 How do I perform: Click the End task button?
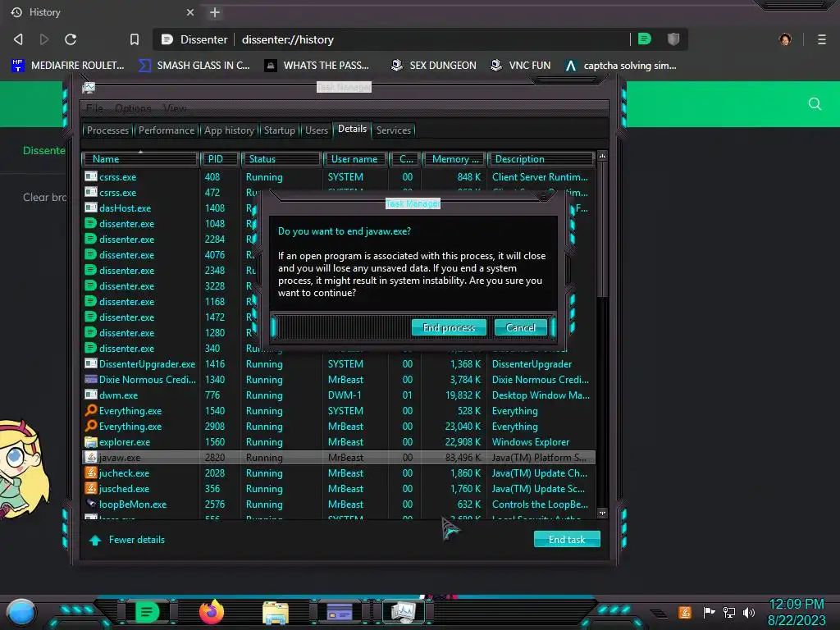567,540
